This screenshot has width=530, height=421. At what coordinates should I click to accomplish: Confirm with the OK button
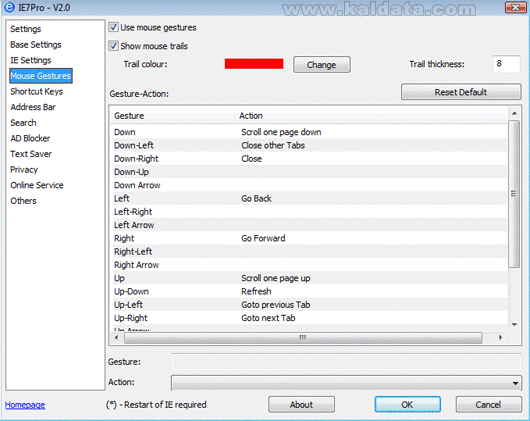(x=407, y=404)
